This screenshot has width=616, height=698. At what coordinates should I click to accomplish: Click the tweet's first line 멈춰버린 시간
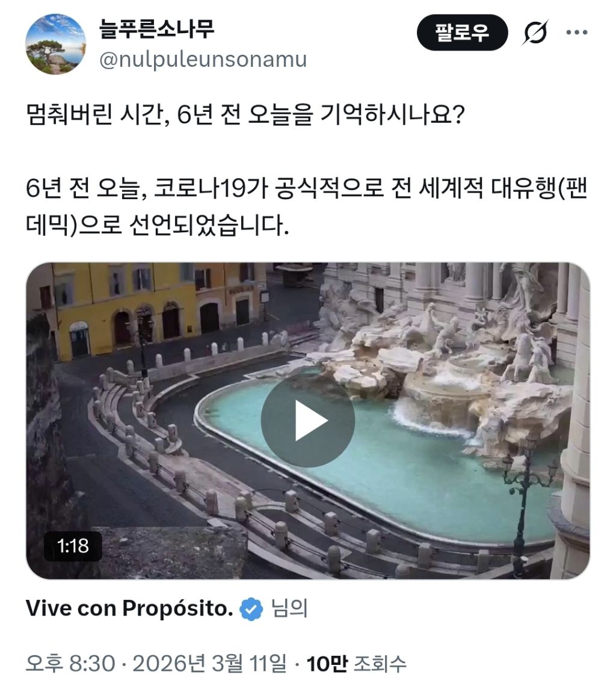[x=245, y=115]
